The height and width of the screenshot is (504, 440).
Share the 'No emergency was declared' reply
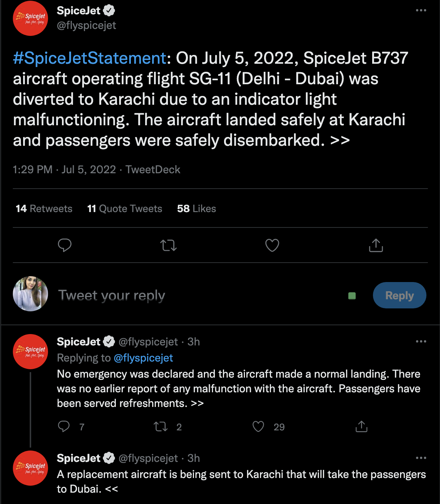pyautogui.click(x=362, y=426)
